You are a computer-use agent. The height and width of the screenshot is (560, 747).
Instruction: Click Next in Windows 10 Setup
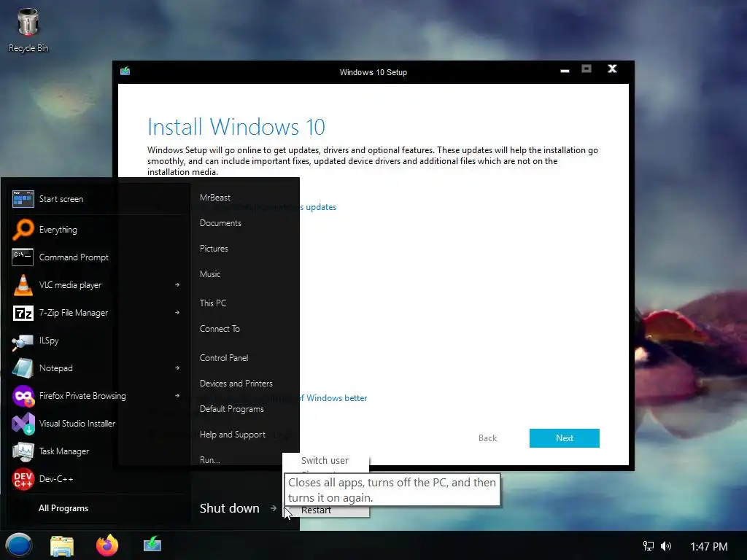565,438
